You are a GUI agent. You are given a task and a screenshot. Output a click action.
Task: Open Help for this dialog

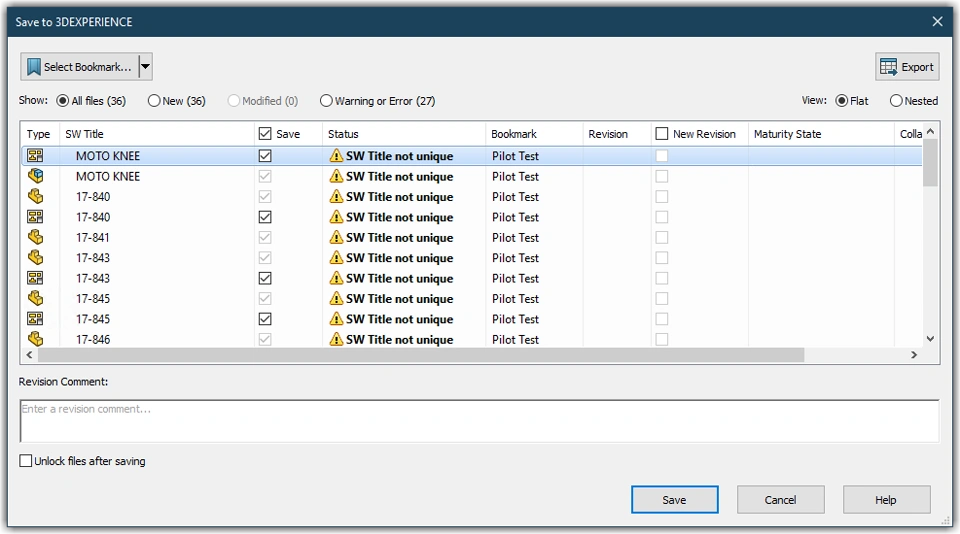(x=887, y=500)
